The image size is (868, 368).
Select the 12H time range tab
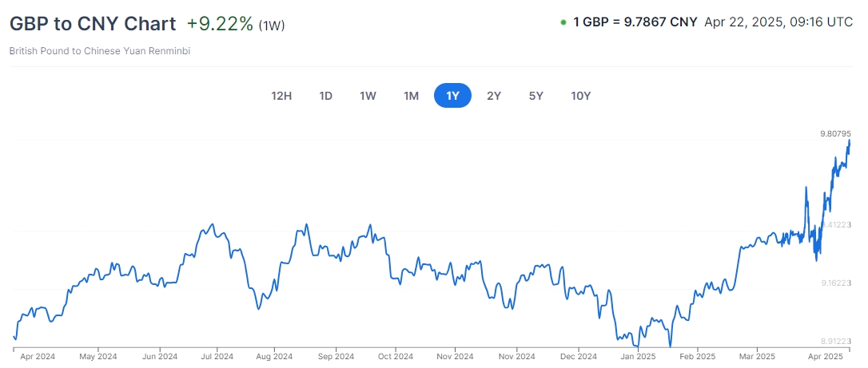coord(281,96)
